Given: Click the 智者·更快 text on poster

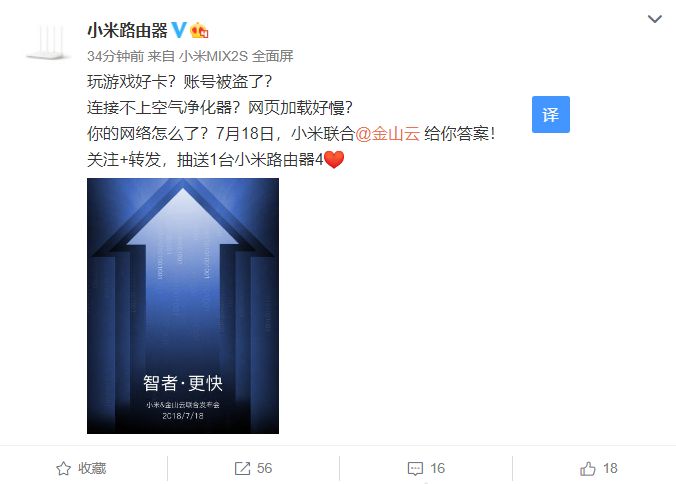Looking at the screenshot, I should (183, 383).
